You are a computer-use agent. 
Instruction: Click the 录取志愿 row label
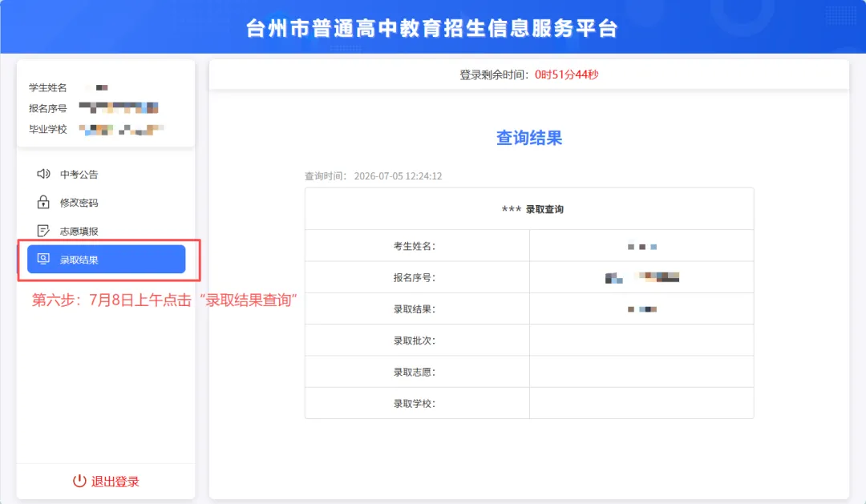pyautogui.click(x=415, y=372)
